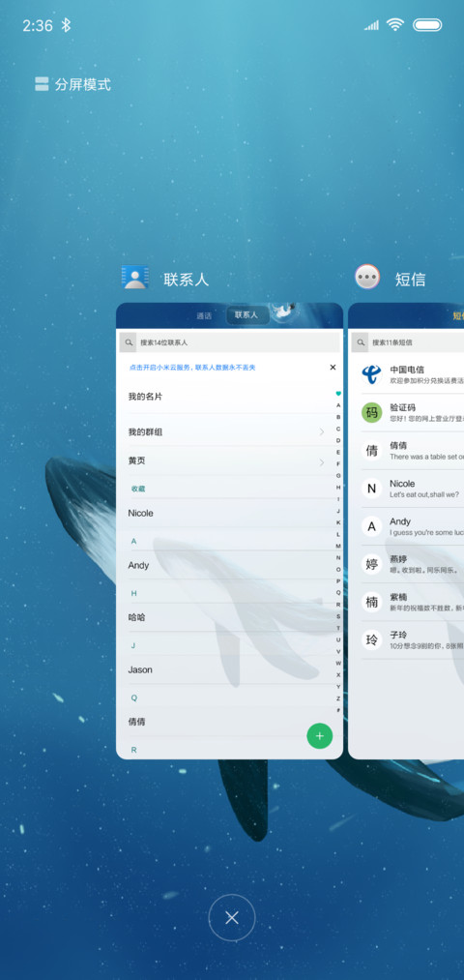
Task: Tap the cellular signal icon
Action: tap(371, 25)
